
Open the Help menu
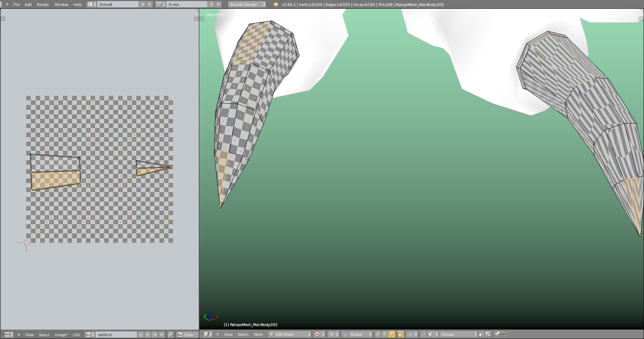[78, 5]
